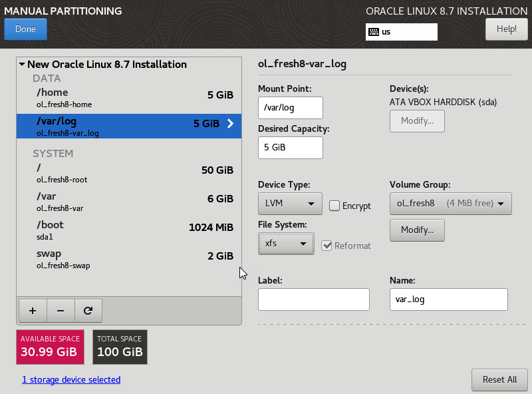Viewport: 532px width, 394px height.
Task: Click the Mount Point input field
Action: coord(291,108)
